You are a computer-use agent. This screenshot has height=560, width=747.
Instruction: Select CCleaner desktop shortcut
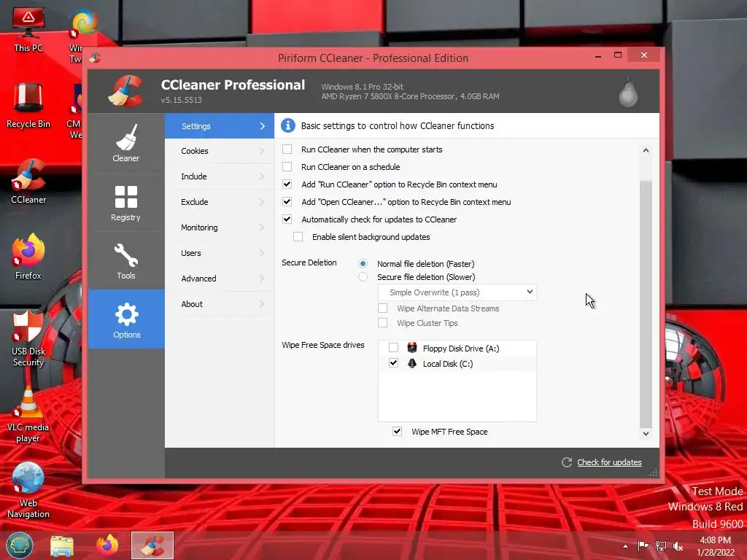(28, 182)
